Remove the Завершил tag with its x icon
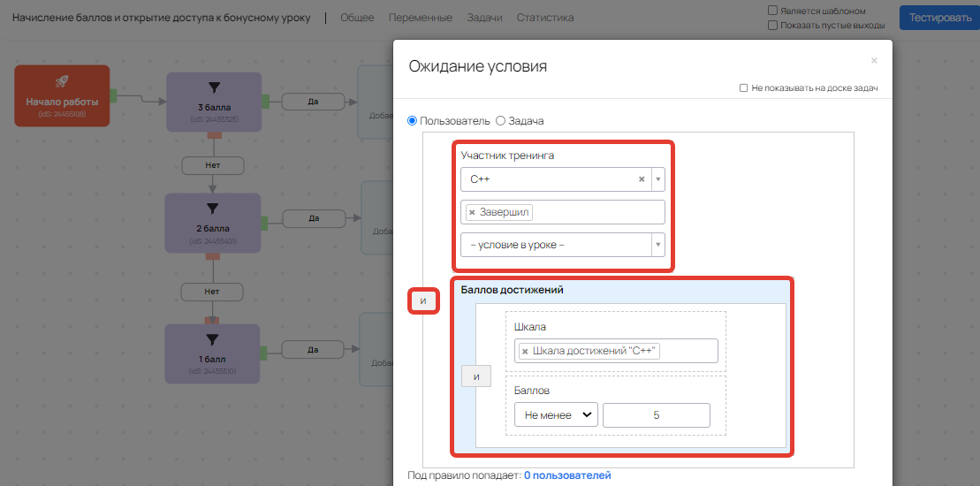The image size is (980, 486). click(472, 212)
